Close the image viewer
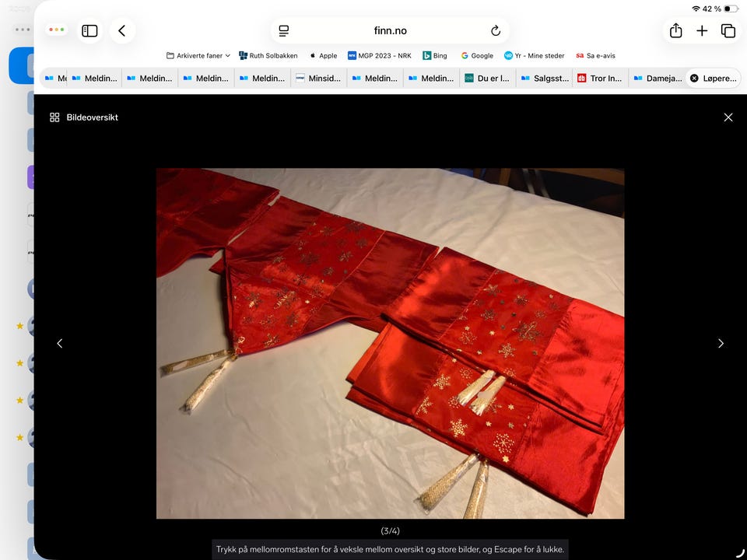 pyautogui.click(x=728, y=117)
